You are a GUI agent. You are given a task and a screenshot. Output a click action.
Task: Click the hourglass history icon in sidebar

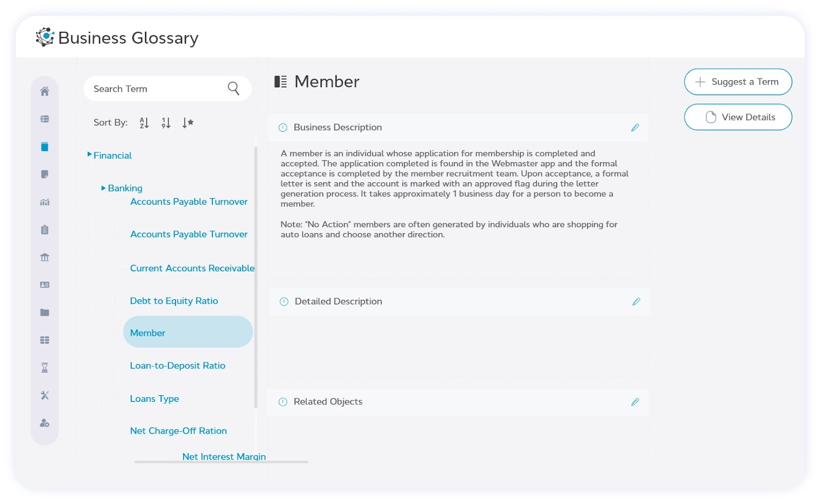point(45,367)
